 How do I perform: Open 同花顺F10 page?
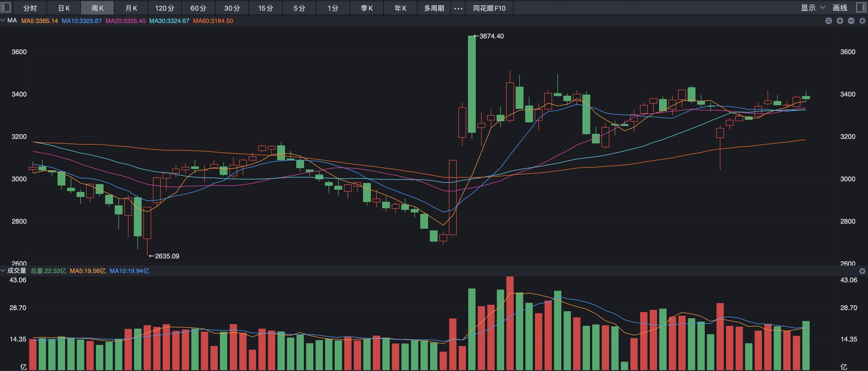coord(489,8)
